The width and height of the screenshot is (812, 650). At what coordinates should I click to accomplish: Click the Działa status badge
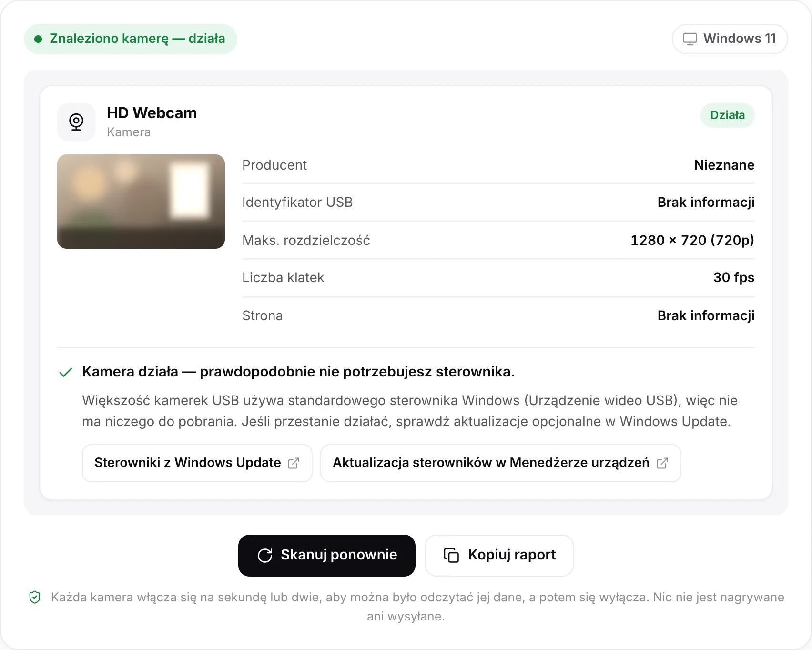coord(727,115)
